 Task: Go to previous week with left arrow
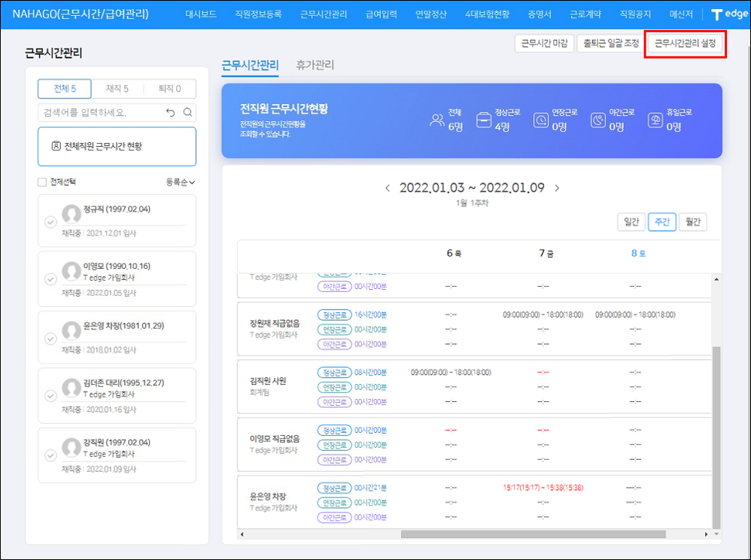(x=388, y=187)
